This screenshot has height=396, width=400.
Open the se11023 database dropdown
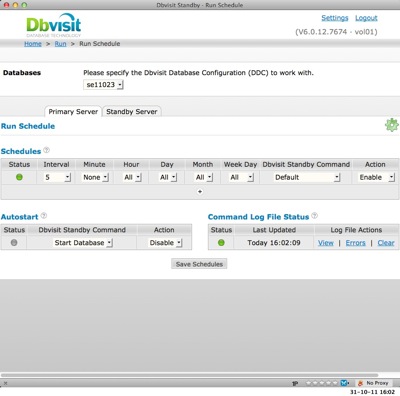(103, 85)
